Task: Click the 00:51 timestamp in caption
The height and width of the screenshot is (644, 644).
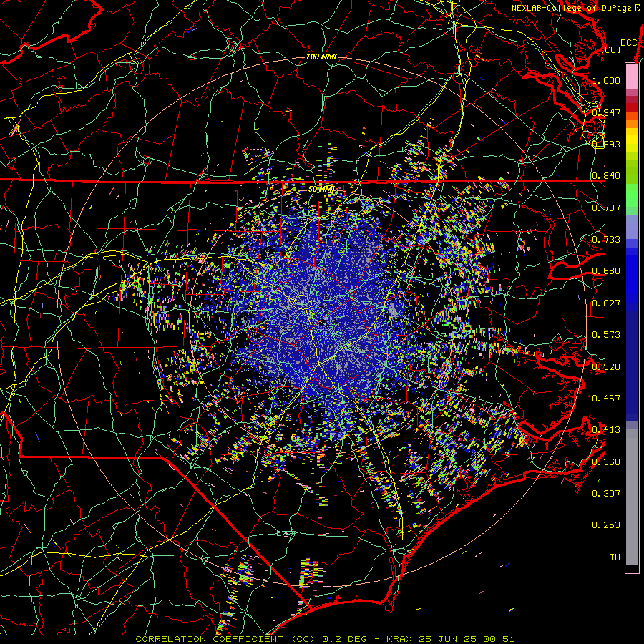Action: tap(499, 639)
